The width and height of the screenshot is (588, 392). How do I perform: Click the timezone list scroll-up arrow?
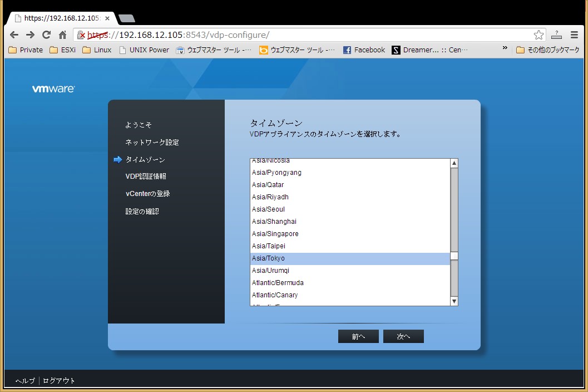click(x=454, y=163)
